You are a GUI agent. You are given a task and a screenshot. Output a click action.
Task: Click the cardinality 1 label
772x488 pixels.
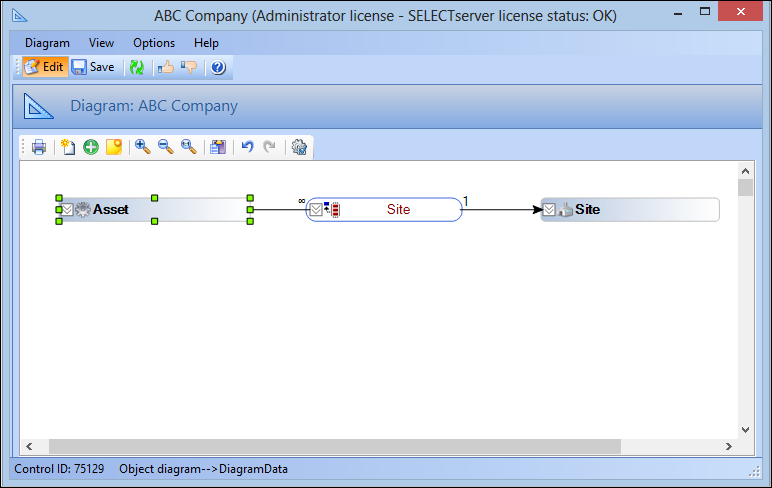(x=466, y=201)
